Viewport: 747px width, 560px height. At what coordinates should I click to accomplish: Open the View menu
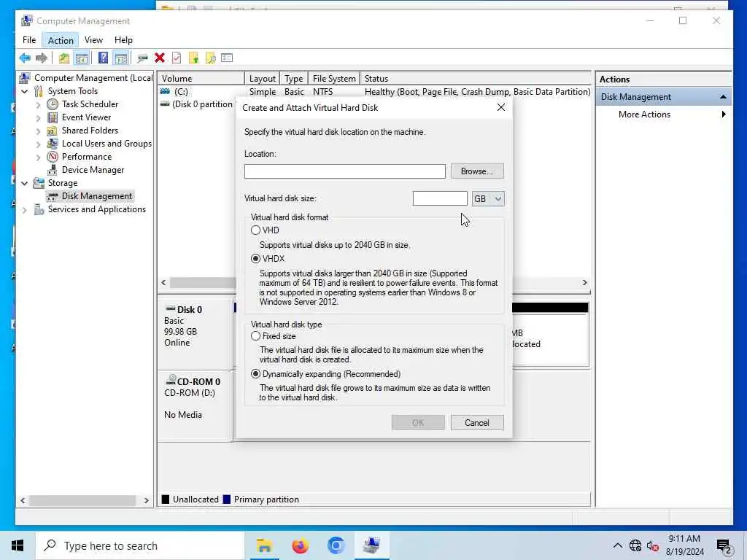click(93, 40)
